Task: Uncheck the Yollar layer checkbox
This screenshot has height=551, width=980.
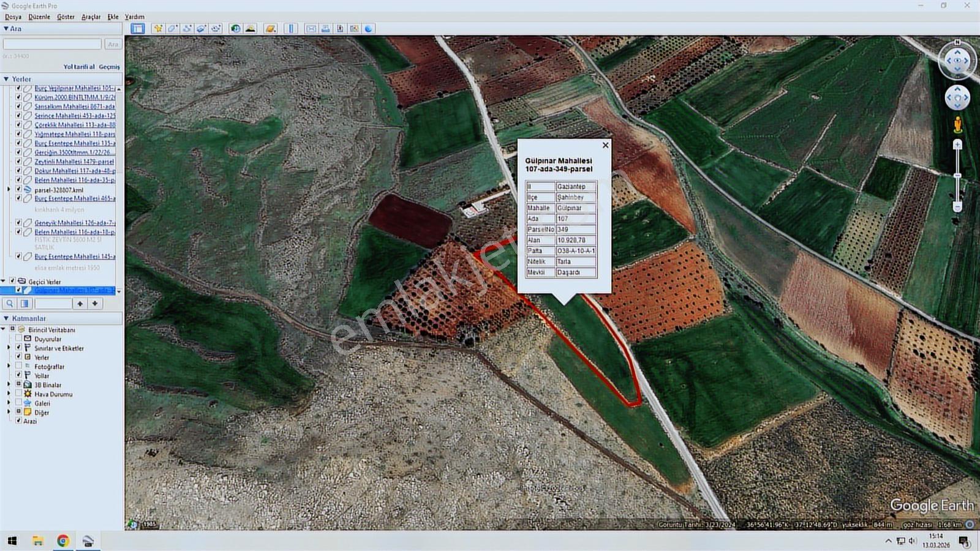Action: [18, 375]
